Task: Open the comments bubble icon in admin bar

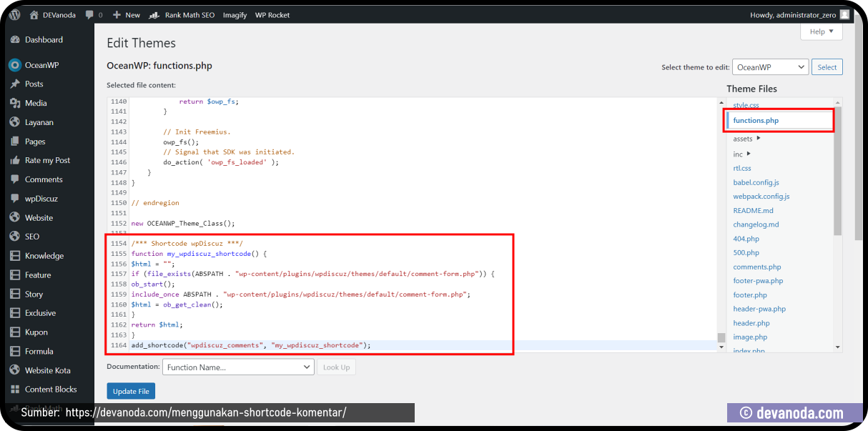Action: click(x=89, y=14)
